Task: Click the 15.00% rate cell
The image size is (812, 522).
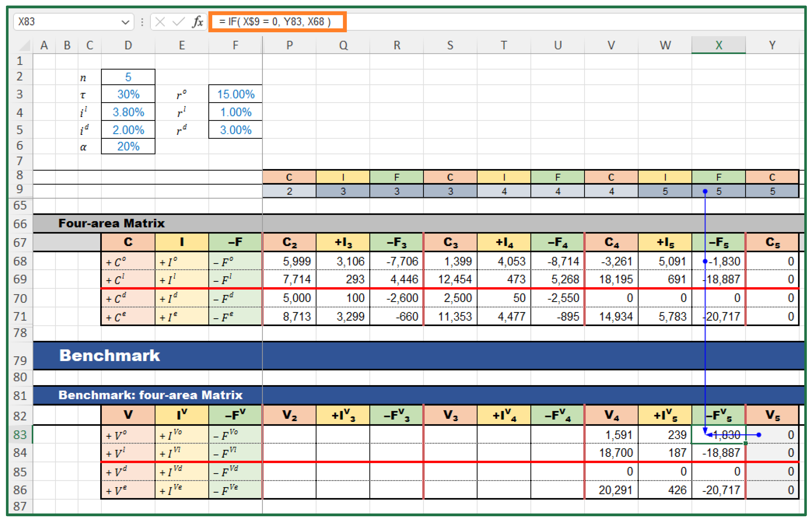Action: [x=235, y=94]
